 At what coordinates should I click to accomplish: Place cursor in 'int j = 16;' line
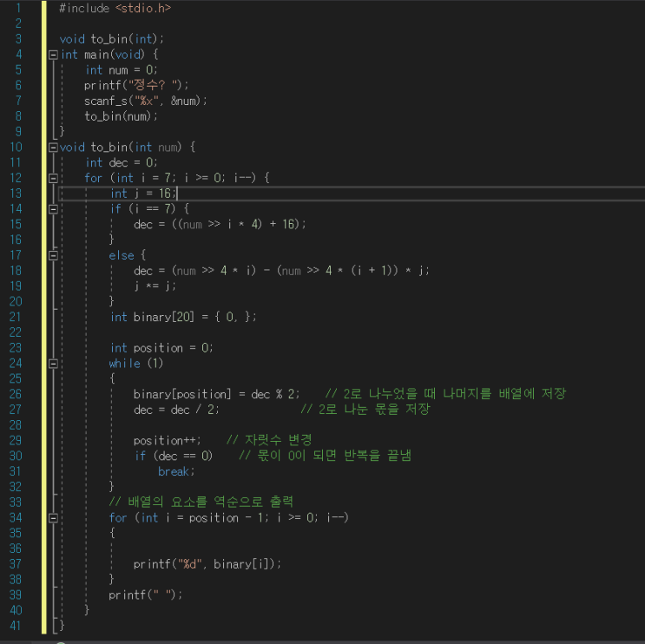pos(143,194)
